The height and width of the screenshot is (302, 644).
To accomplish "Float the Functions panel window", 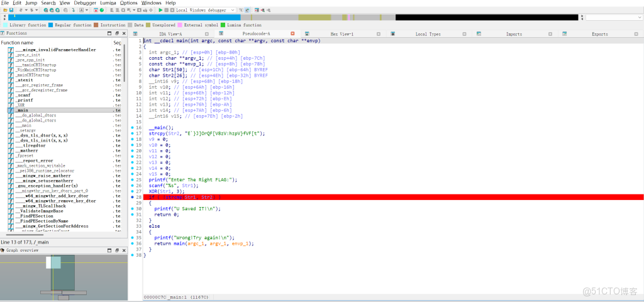I will point(117,33).
